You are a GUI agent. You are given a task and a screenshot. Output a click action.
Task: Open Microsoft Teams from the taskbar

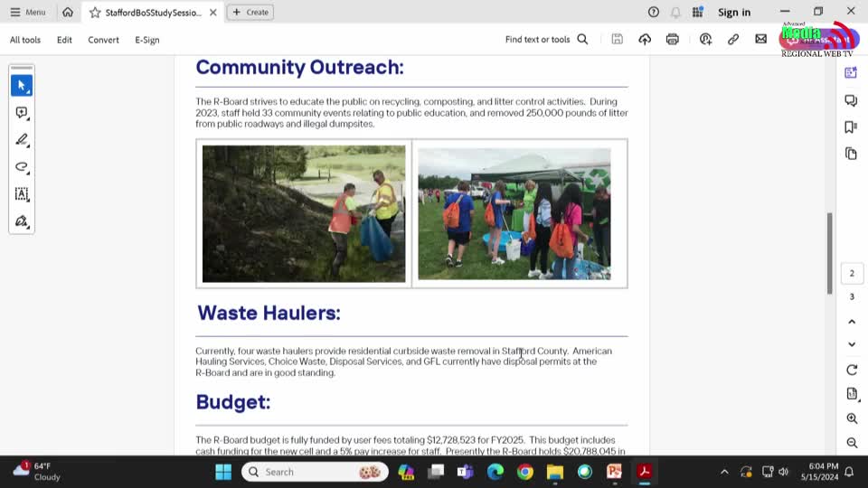click(466, 472)
